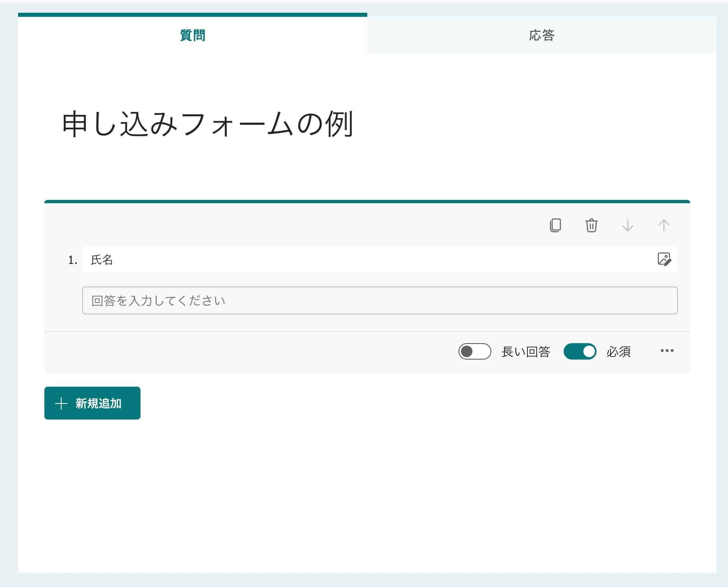
Task: Open more settings via the three-dot menu
Action: [x=667, y=350]
